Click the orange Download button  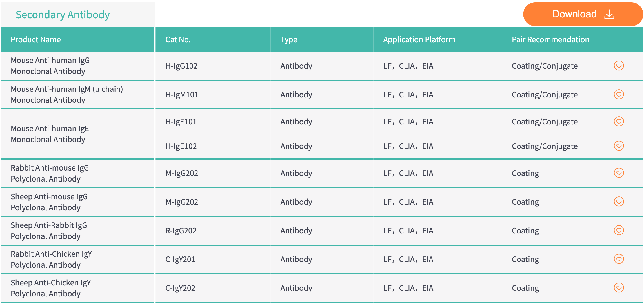(583, 14)
